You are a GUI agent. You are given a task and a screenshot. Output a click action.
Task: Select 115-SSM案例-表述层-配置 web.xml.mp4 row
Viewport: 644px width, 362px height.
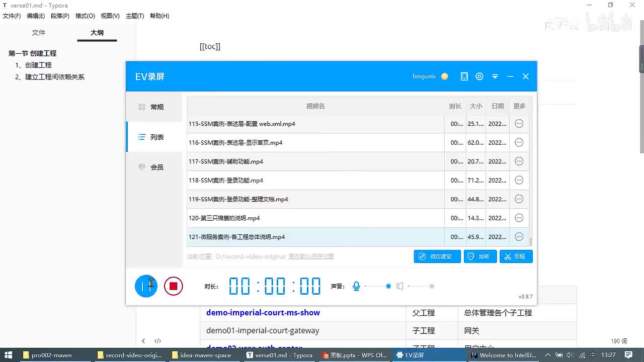[x=358, y=124]
